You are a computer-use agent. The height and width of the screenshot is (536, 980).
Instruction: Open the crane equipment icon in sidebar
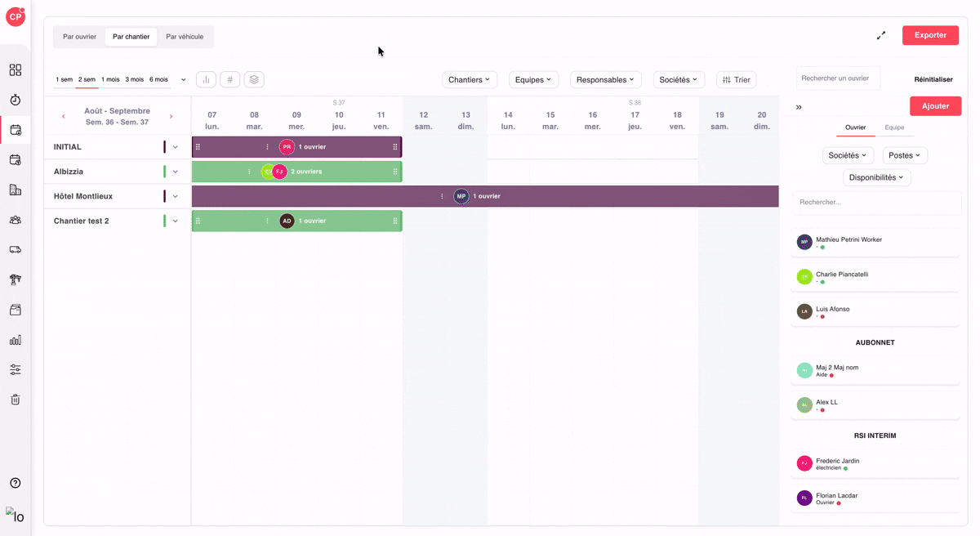click(x=15, y=279)
